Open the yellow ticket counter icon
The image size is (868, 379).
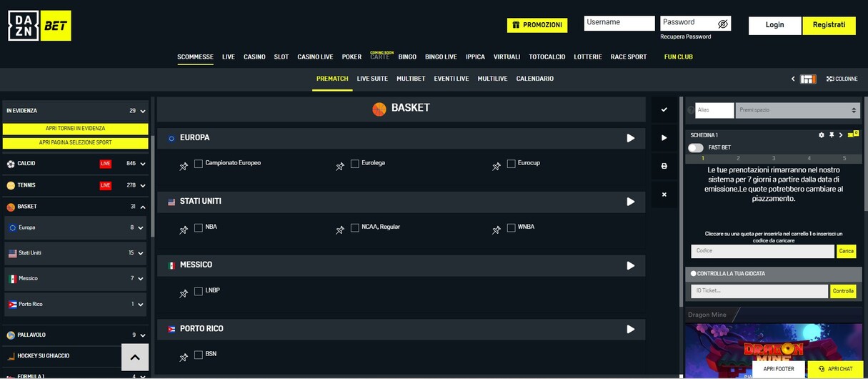tap(852, 134)
